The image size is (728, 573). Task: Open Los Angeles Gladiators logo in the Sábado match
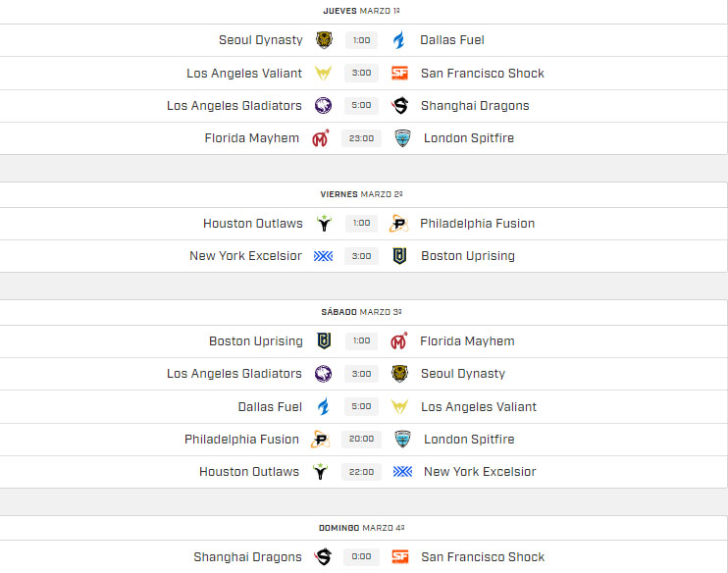point(323,374)
